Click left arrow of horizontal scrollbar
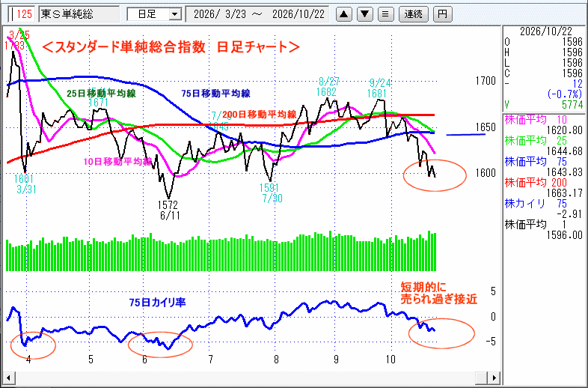 8,378
